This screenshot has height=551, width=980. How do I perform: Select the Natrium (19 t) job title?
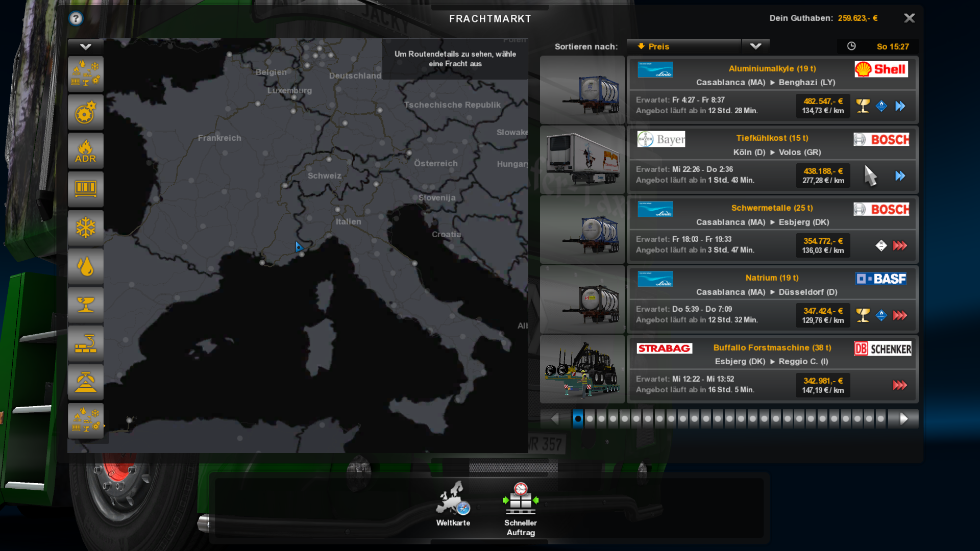tap(772, 278)
